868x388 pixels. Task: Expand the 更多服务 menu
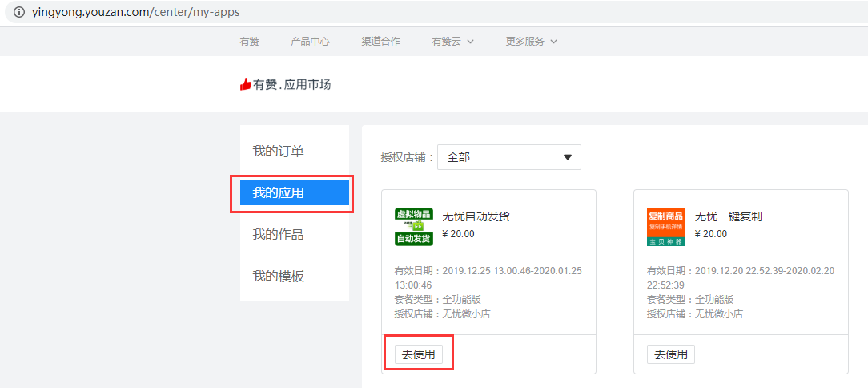pos(531,42)
